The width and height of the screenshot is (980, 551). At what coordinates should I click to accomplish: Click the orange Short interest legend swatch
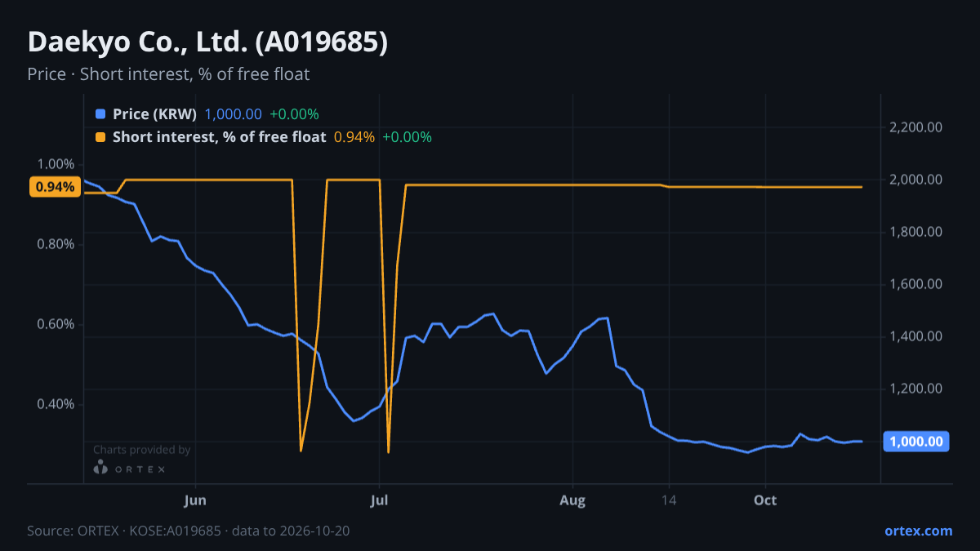click(100, 137)
